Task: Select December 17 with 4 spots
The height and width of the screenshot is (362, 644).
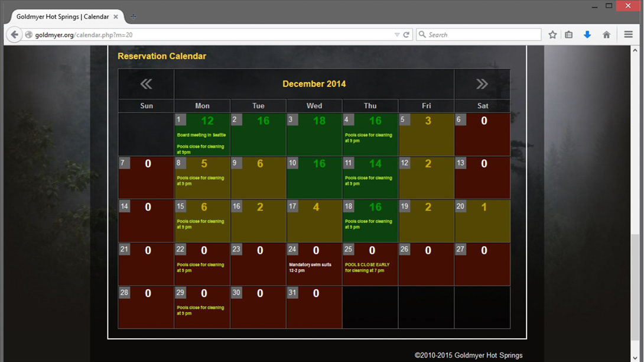Action: (314, 221)
